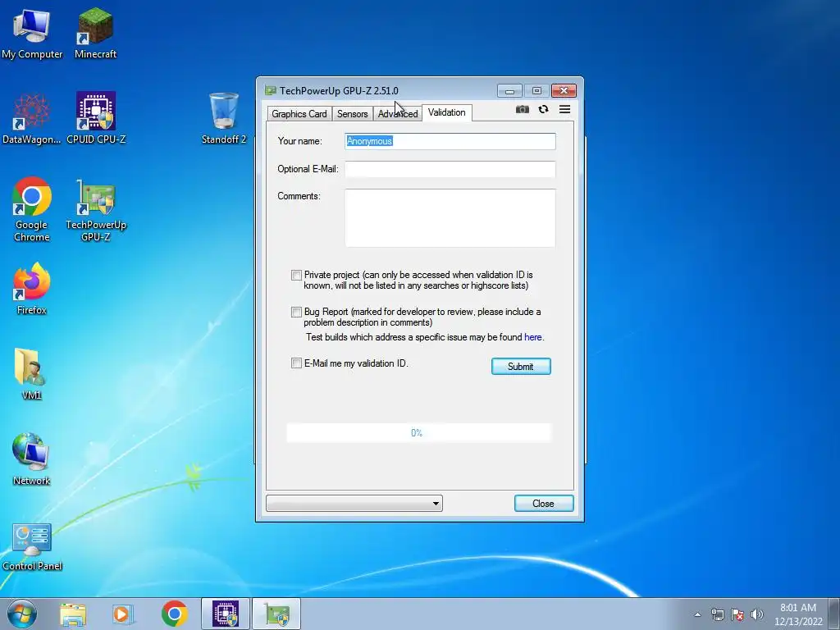Open File Explorer from the taskbar
The image size is (840, 630).
coord(73,614)
